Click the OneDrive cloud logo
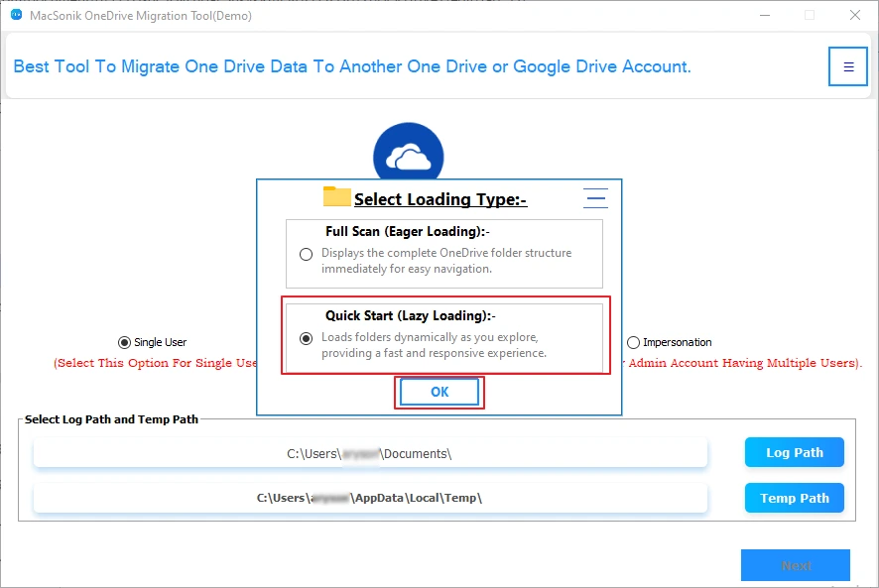Viewport: 879px width, 588px height. (409, 153)
